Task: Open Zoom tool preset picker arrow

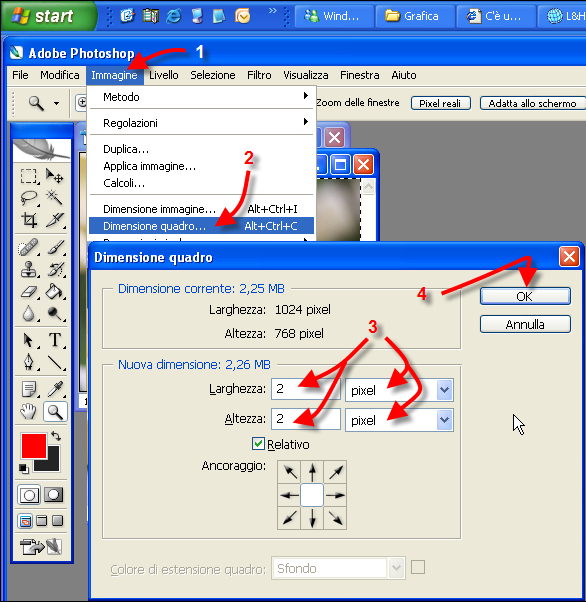Action: tap(56, 103)
